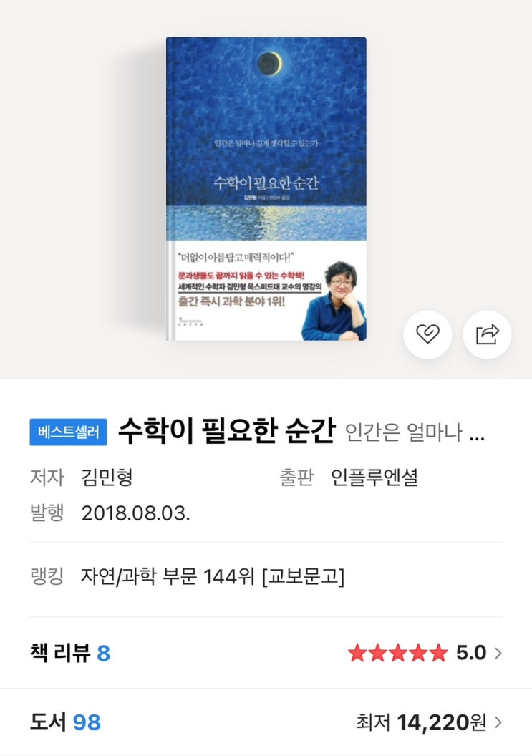Tap the red five-star rating
This screenshot has width=532, height=756.
[398, 654]
